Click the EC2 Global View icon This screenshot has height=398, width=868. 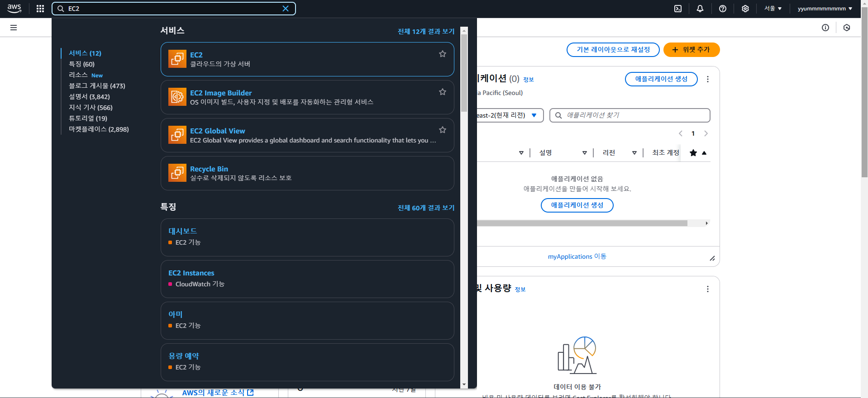pyautogui.click(x=177, y=135)
